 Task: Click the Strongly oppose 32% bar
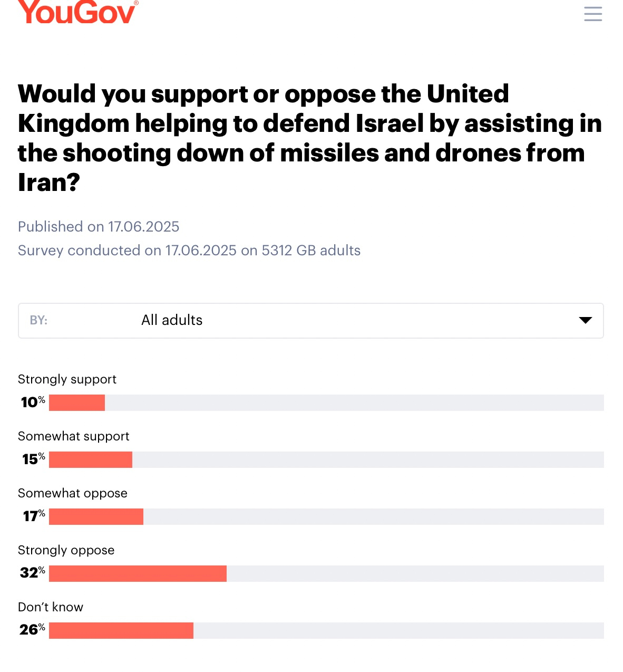click(x=138, y=573)
